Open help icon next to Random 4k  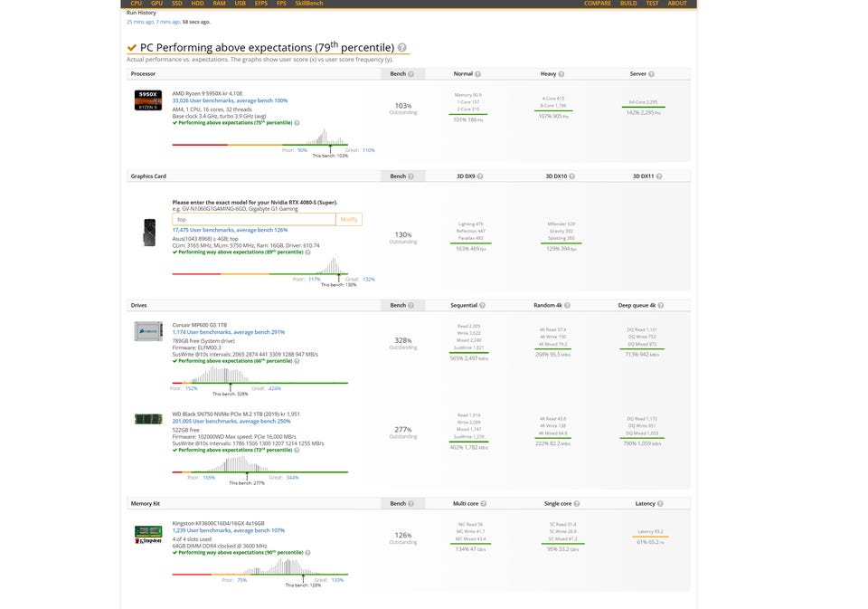pyautogui.click(x=567, y=305)
